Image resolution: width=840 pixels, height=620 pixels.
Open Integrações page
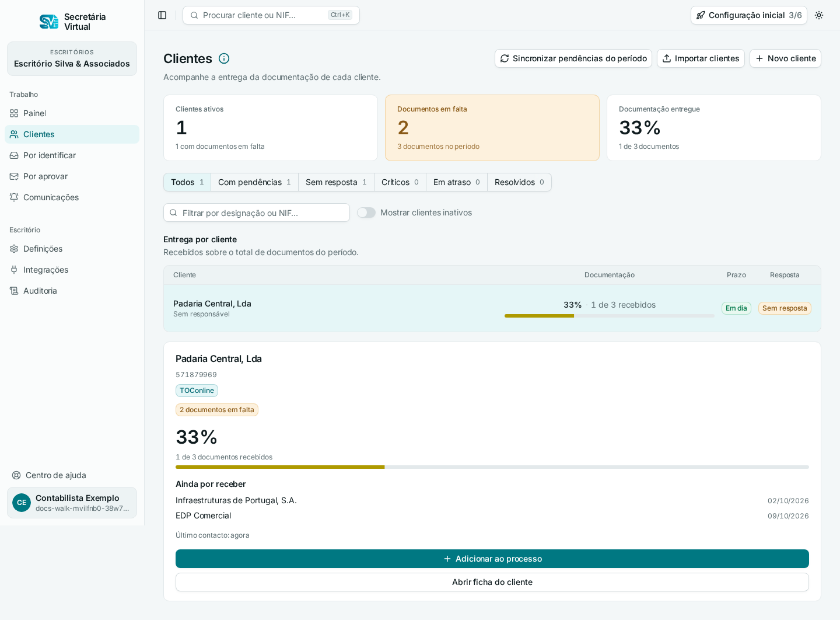(72, 270)
